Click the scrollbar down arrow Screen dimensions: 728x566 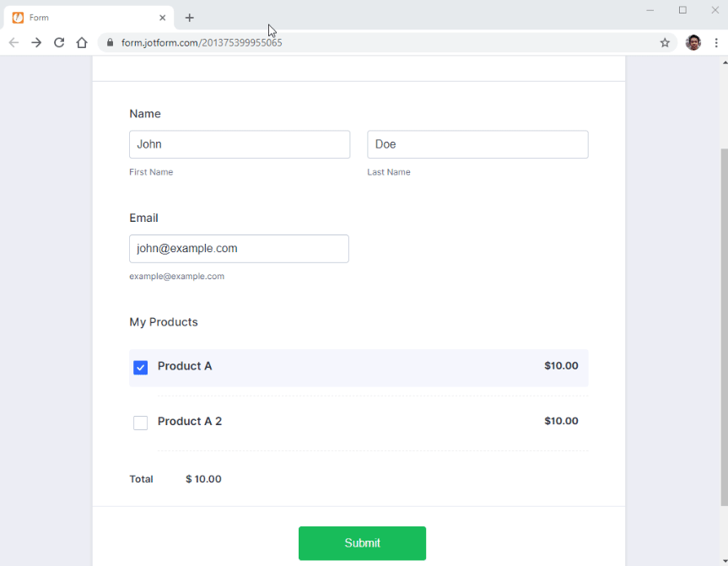[x=725, y=561]
